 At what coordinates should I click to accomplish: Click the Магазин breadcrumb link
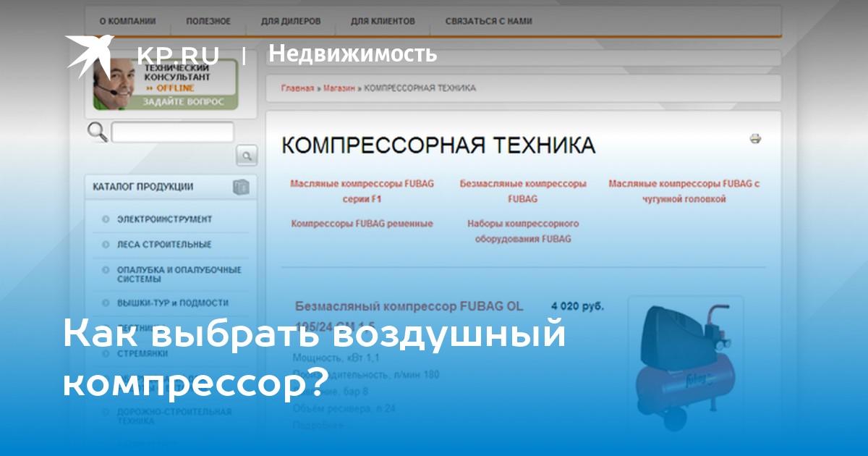(x=339, y=88)
